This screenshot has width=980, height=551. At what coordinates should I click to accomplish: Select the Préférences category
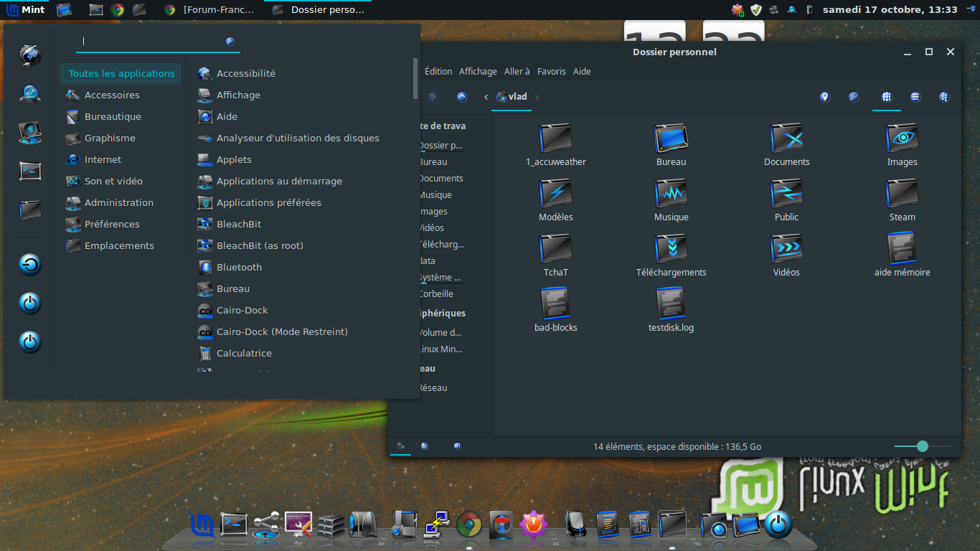(121, 224)
